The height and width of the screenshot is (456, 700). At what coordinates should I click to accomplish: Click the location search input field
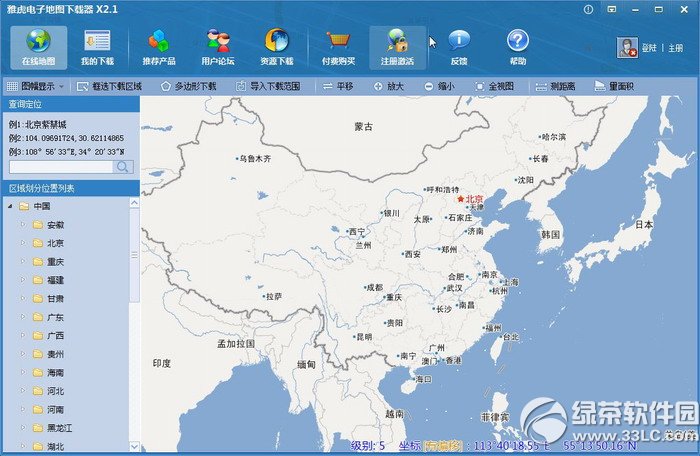point(61,167)
